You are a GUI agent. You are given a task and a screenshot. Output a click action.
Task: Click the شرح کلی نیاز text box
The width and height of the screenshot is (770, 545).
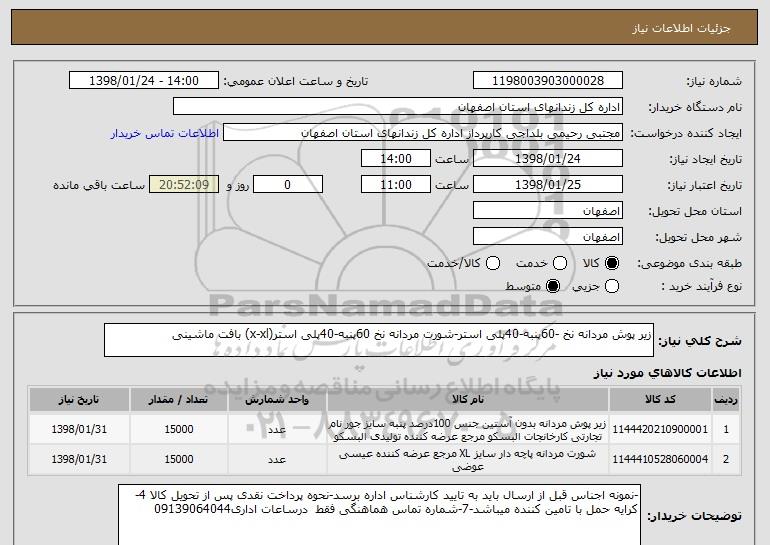pos(379,340)
